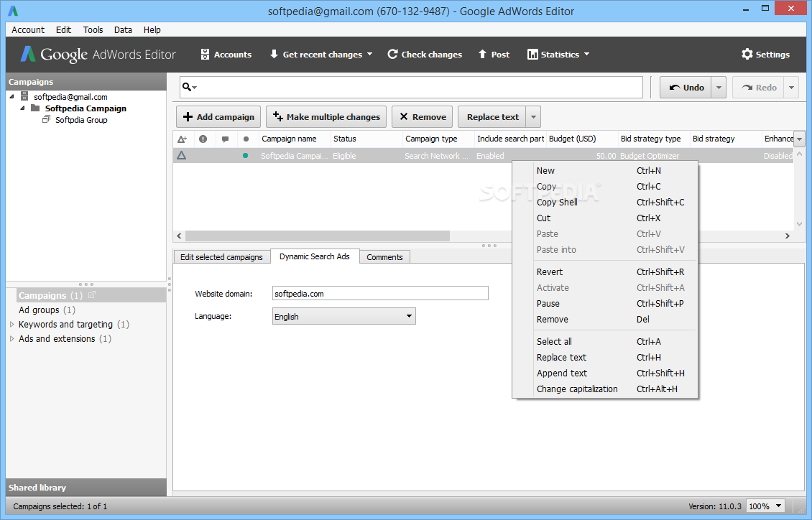Open Campaigns view in a new window icon
The width and height of the screenshot is (812, 520).
(92, 295)
